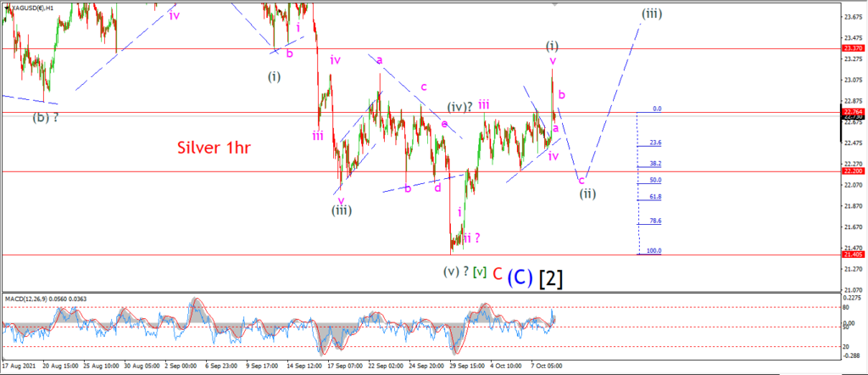Viewport: 868px width, 375px height.
Task: Click the 22.200 red price level tag
Action: (851, 171)
